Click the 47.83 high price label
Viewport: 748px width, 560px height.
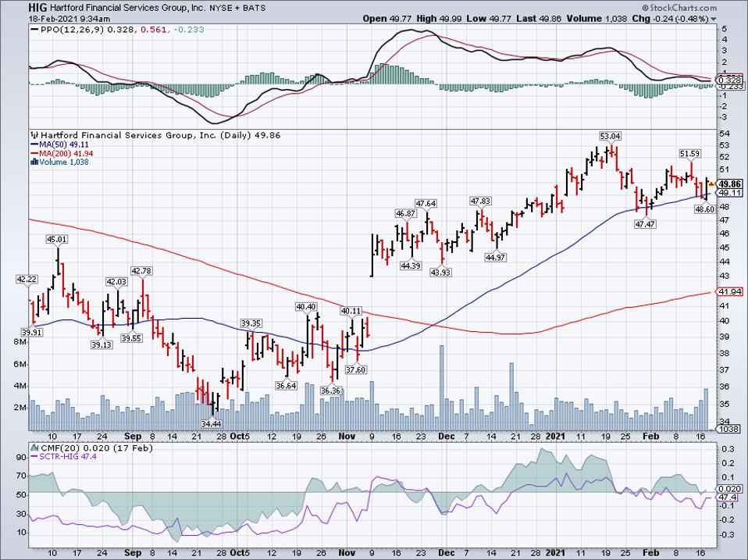tap(480, 201)
